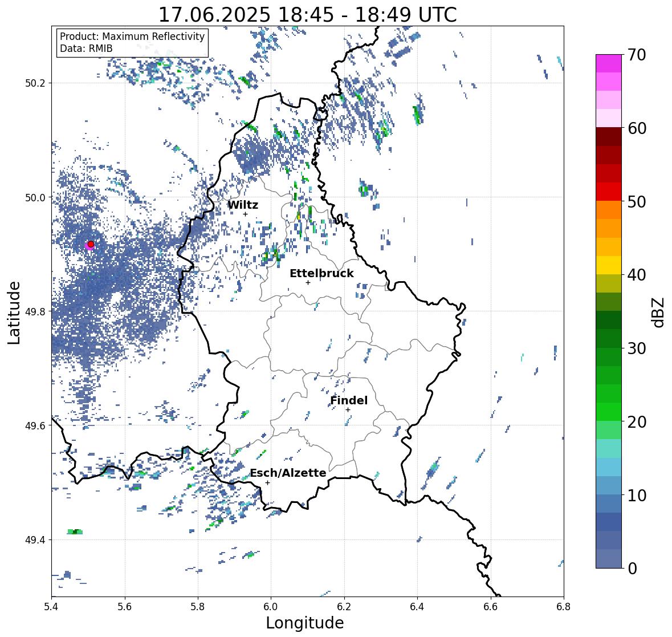Click the longitude tick label 6.8
Viewport: 672px width, 637px height.
[x=563, y=607]
